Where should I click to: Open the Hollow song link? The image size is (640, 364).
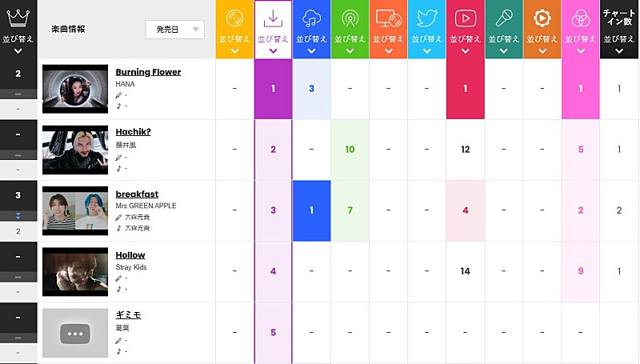tap(130, 255)
